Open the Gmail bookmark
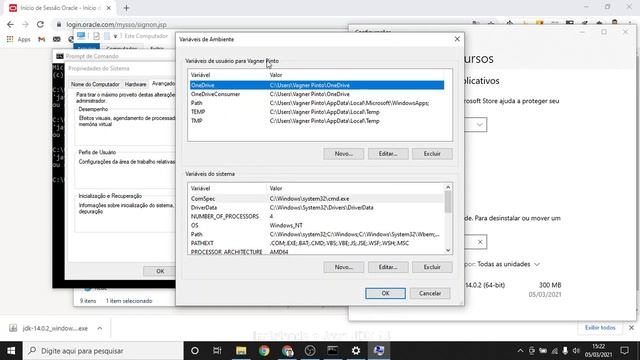 (41, 39)
